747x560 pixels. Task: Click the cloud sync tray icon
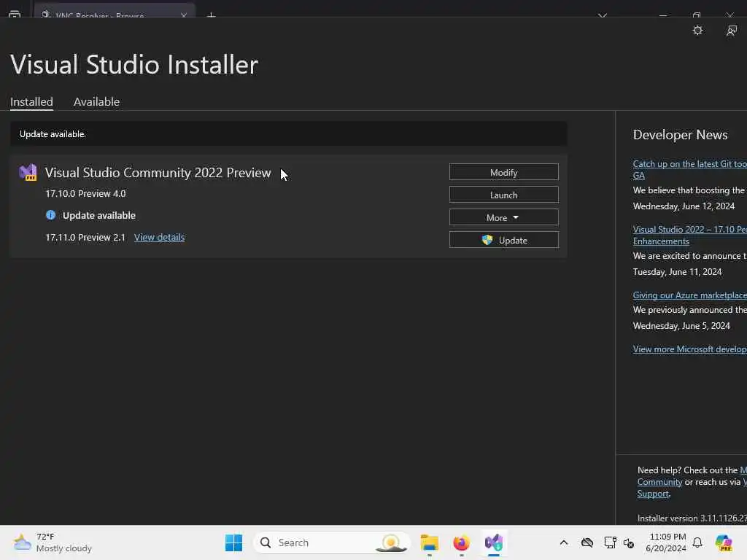click(587, 542)
